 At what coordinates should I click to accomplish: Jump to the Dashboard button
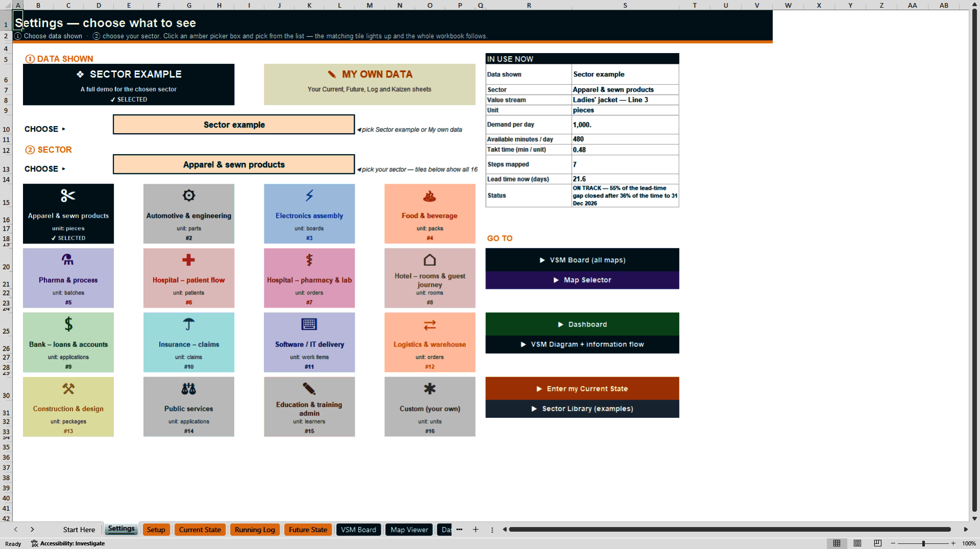pyautogui.click(x=582, y=325)
